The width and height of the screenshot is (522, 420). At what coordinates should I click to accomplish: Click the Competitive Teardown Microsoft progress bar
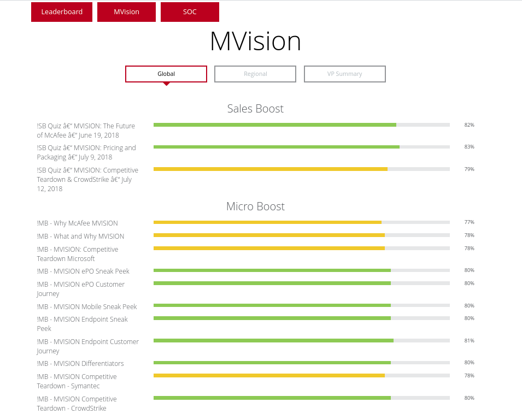(302, 249)
